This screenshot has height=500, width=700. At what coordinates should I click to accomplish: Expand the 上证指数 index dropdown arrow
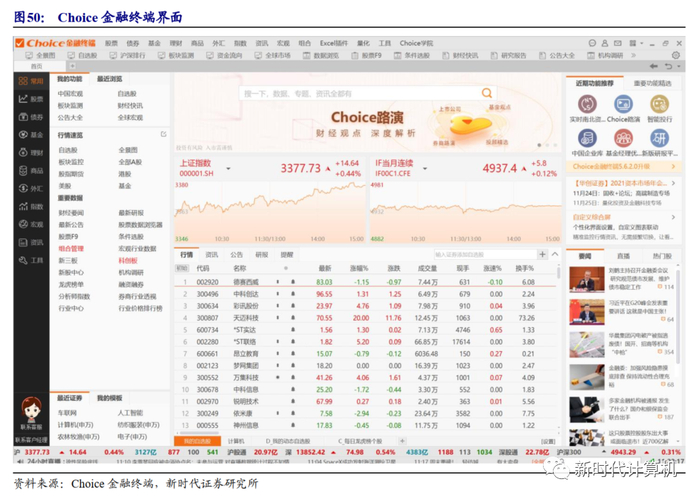229,169
